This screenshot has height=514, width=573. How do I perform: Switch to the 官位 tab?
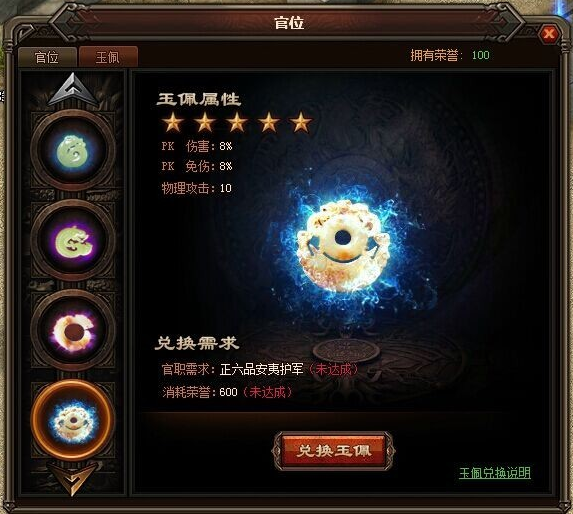pyautogui.click(x=47, y=57)
